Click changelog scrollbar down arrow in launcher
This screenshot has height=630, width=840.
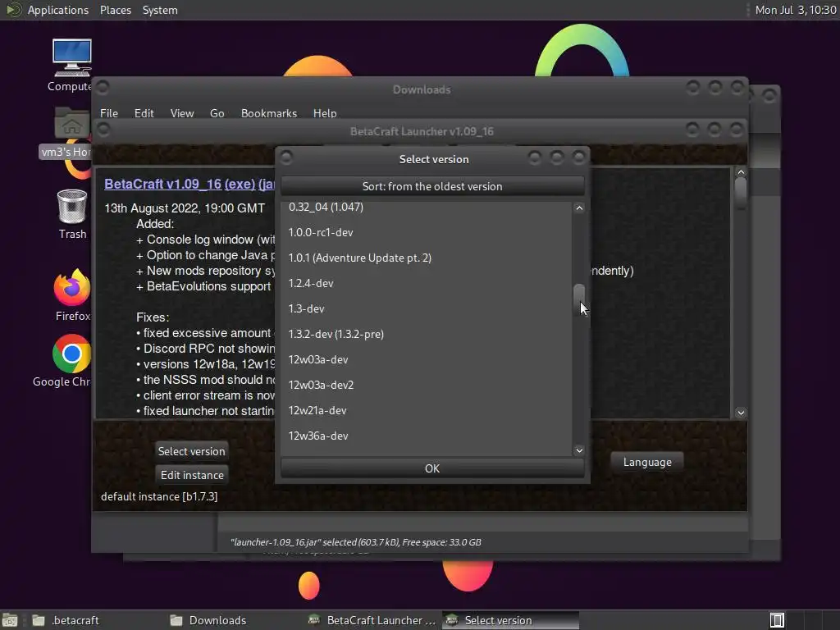pyautogui.click(x=741, y=413)
